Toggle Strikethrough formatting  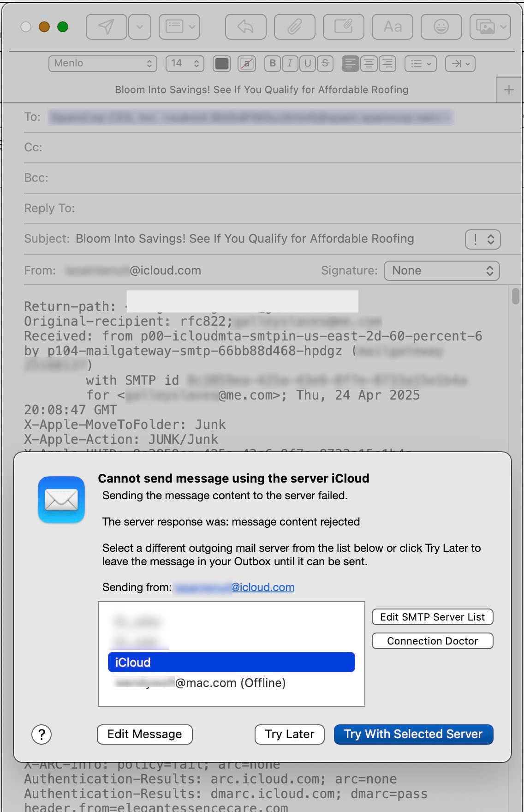325,64
